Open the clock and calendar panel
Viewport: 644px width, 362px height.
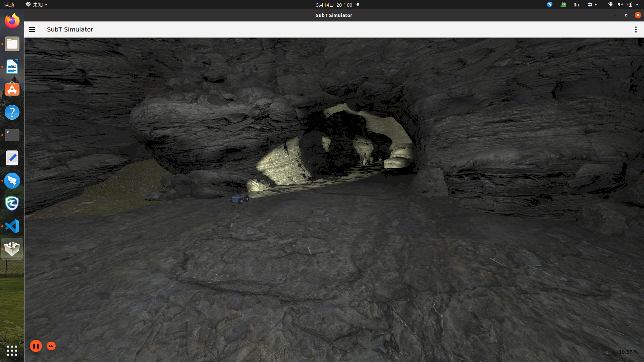(x=334, y=5)
